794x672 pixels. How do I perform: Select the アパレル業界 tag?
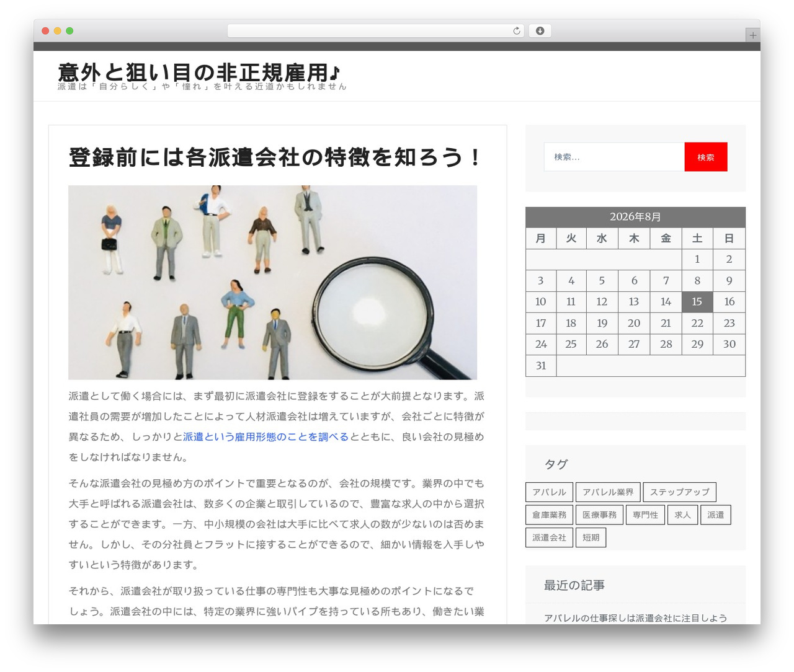[x=608, y=492]
